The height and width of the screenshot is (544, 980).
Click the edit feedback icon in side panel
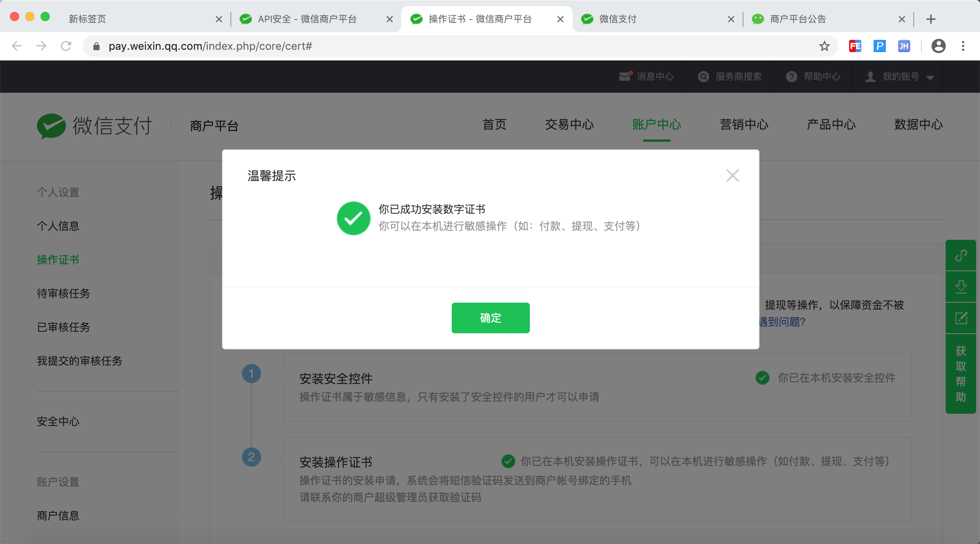[x=960, y=318]
